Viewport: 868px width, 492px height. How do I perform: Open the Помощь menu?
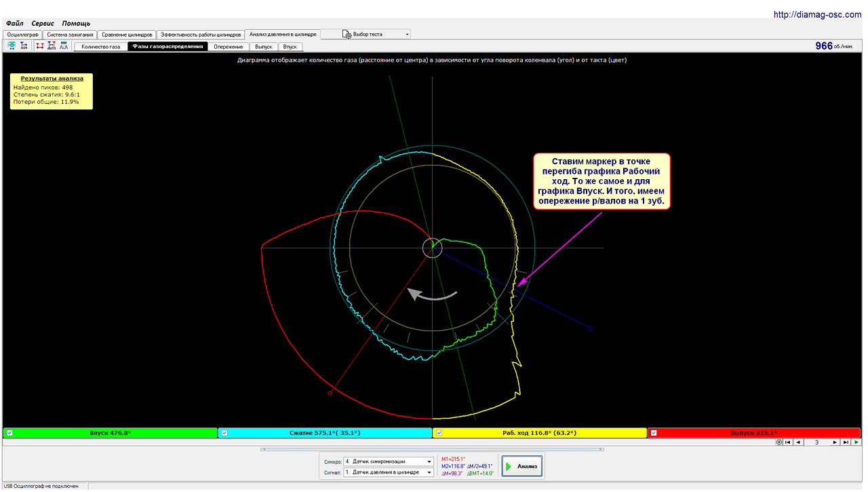pos(76,23)
